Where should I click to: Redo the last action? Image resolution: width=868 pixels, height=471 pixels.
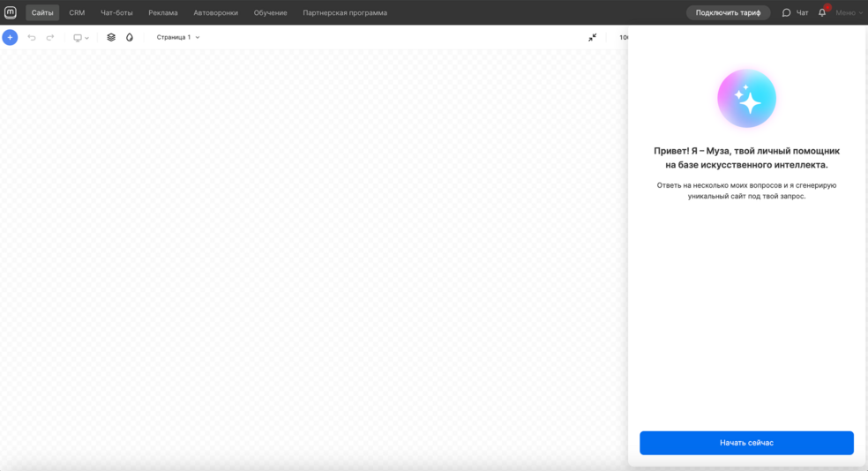click(x=50, y=38)
